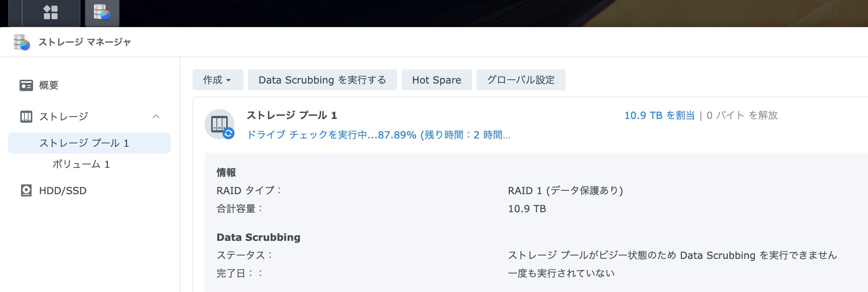
Task: Click the ストレージ プール 1 panel heading
Action: [292, 115]
